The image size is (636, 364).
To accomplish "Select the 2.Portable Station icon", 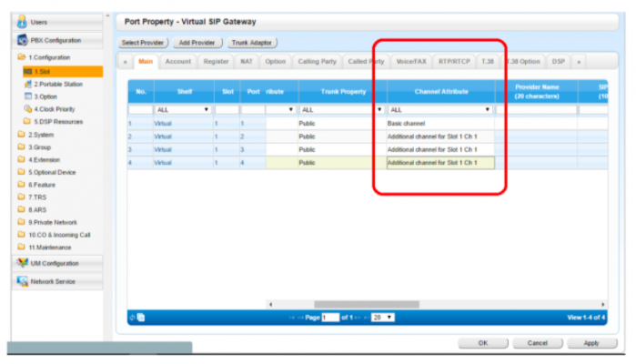I will [x=27, y=84].
